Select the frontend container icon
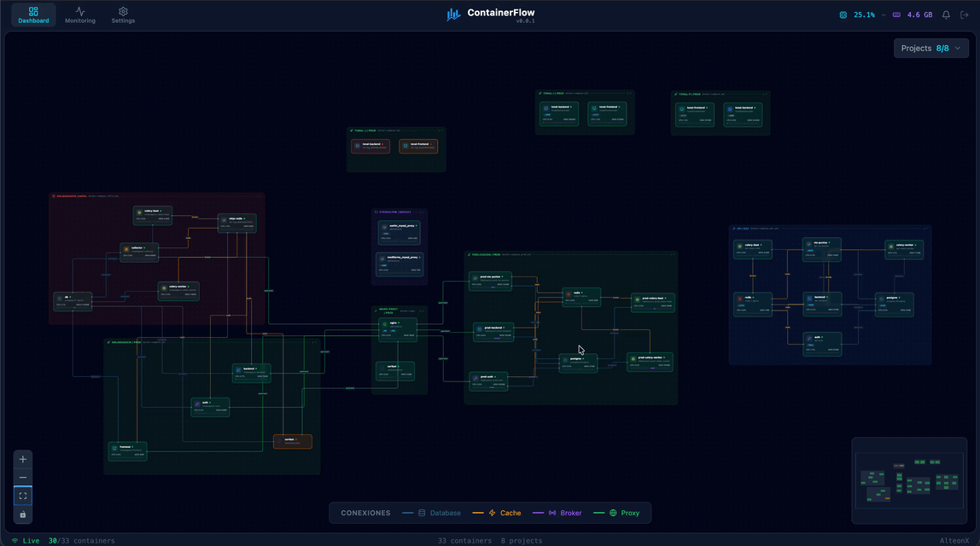 coord(114,448)
